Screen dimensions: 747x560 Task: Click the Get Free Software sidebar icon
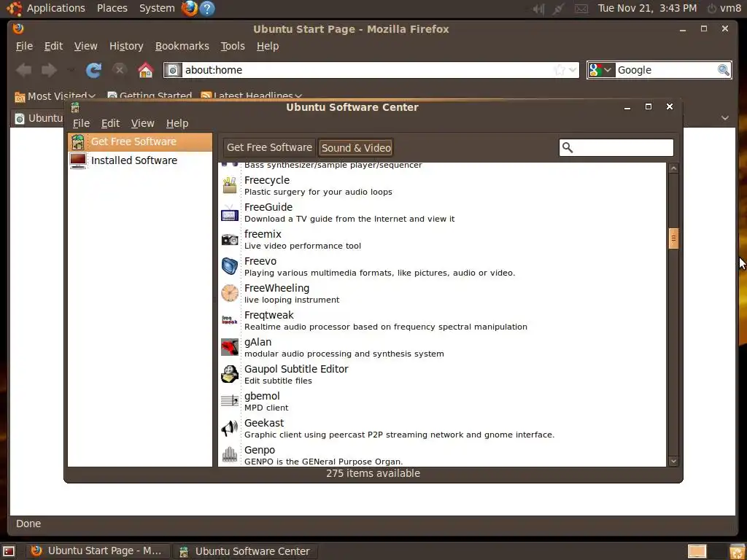77,142
